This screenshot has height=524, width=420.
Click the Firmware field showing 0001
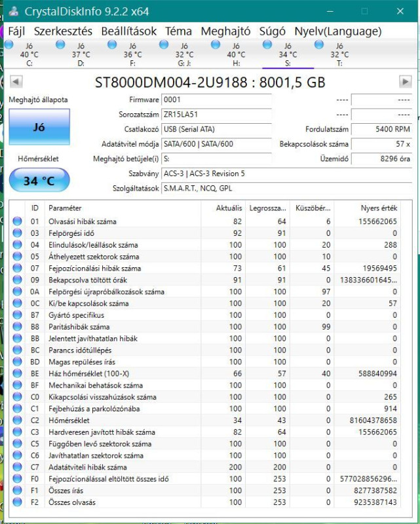(216, 100)
